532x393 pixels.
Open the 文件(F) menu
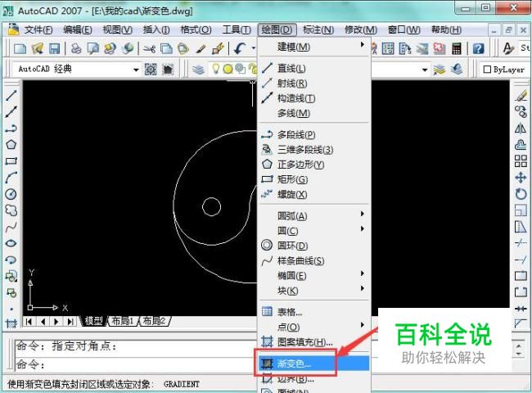pos(38,30)
